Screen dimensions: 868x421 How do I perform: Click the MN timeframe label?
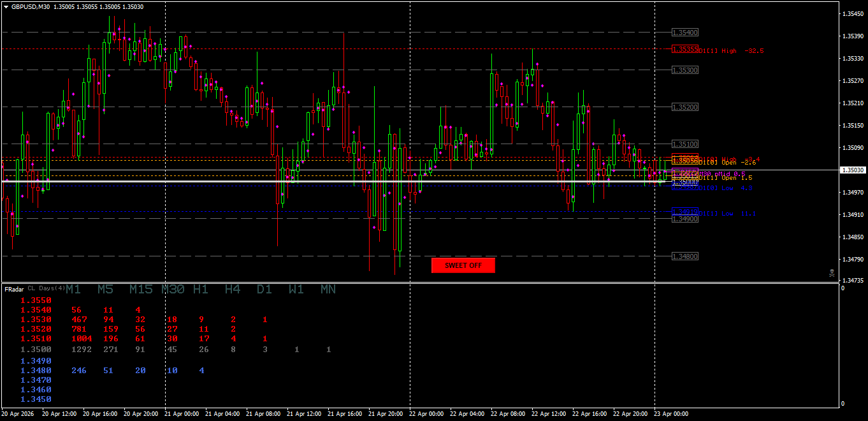[328, 290]
